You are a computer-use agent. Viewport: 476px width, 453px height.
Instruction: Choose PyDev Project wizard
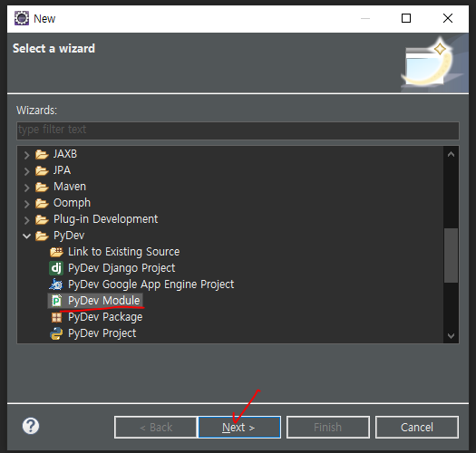(x=102, y=333)
